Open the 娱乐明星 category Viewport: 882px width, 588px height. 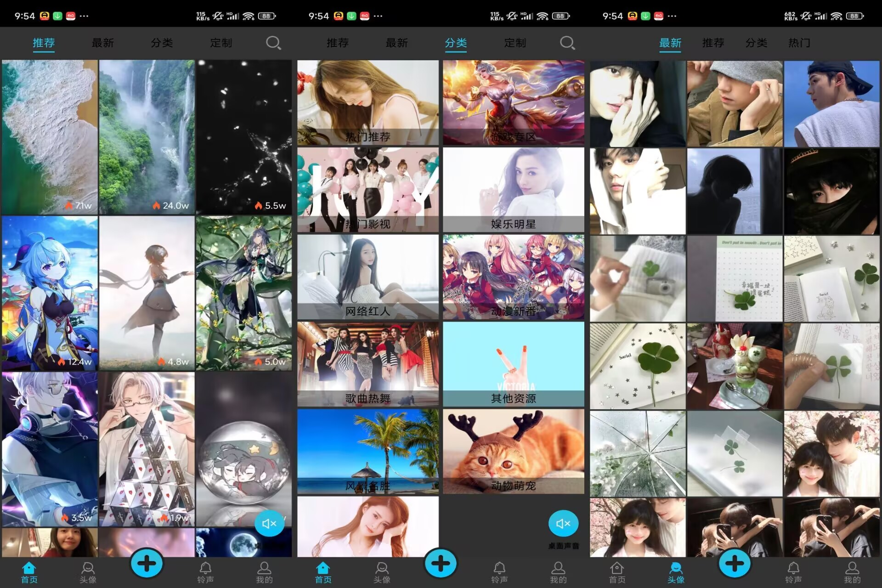(514, 189)
